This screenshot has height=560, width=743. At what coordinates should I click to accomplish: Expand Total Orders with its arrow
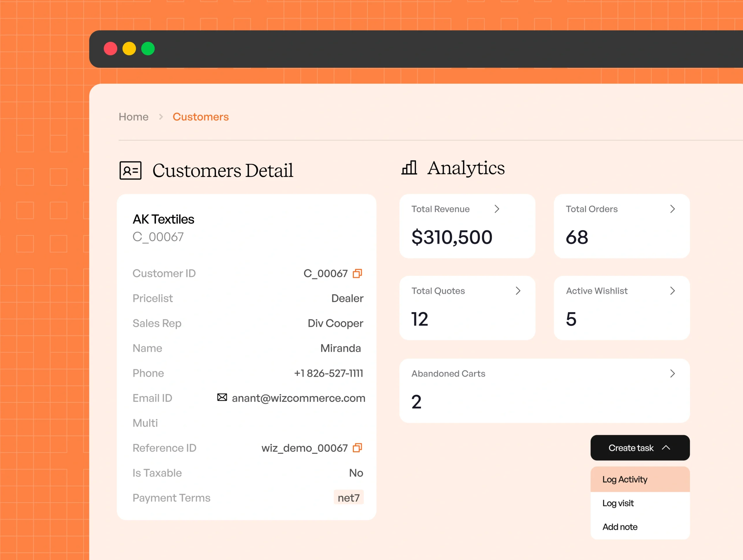(x=672, y=209)
